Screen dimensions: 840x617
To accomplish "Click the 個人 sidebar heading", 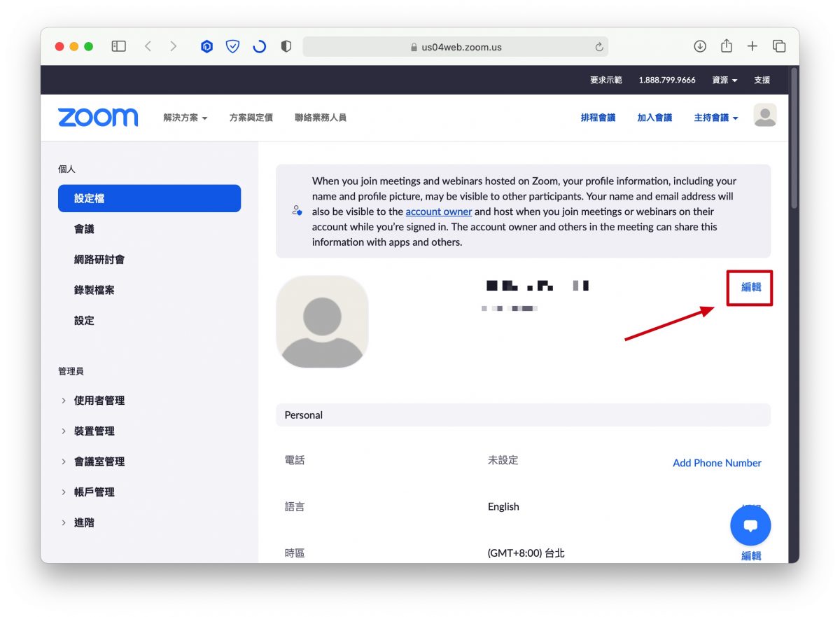I will (x=66, y=169).
